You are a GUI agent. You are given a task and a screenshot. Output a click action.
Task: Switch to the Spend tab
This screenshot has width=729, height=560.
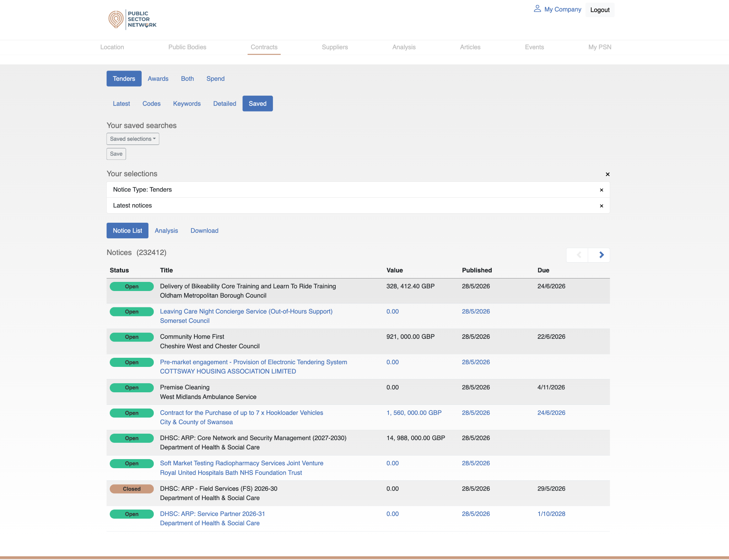click(x=216, y=79)
